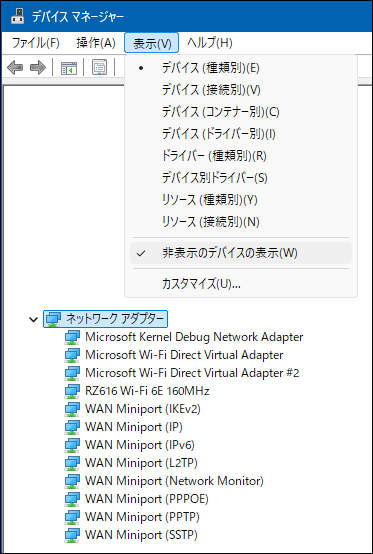373x554 pixels.
Task: Select Microsoft Wi-Fi Direct Virtual Adapter #2
Action: [x=192, y=373]
